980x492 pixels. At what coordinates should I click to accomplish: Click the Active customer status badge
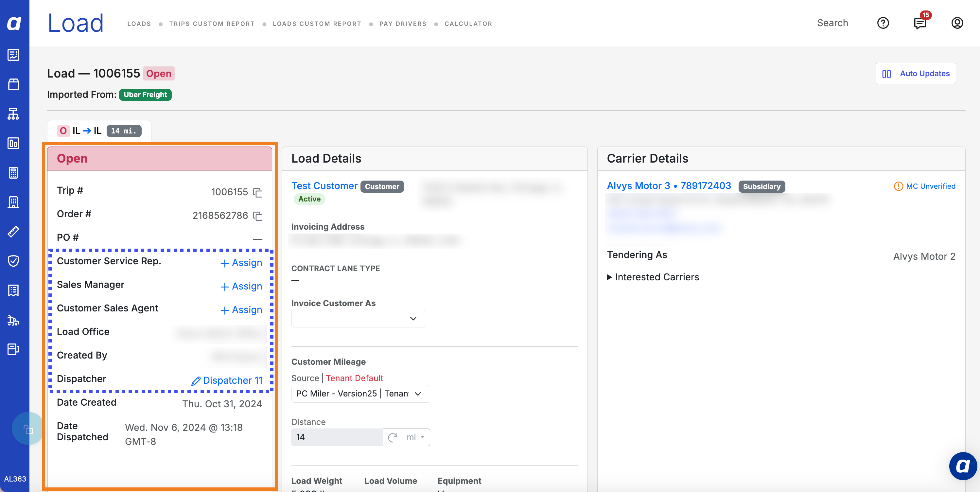[309, 199]
